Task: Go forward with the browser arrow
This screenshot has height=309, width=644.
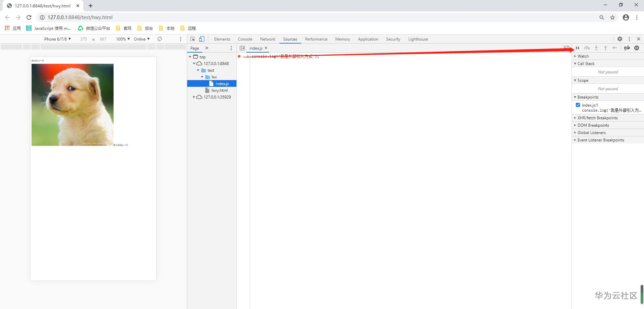Action: [x=18, y=17]
